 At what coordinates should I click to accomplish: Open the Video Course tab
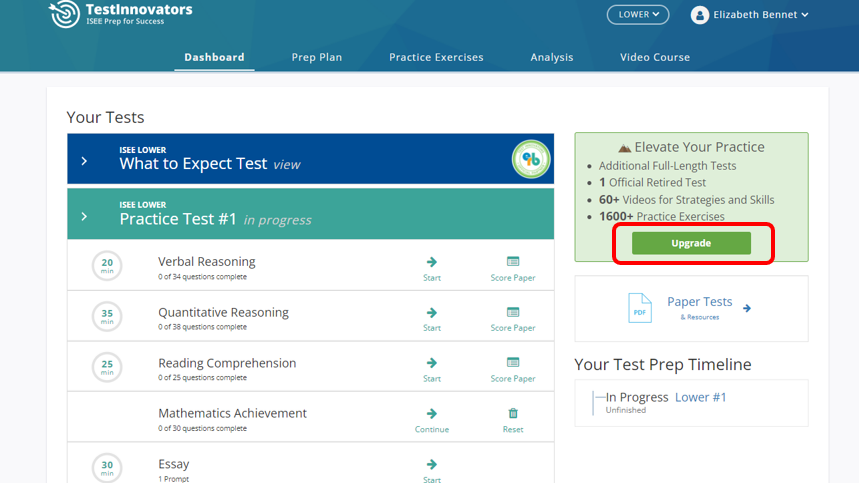click(655, 57)
